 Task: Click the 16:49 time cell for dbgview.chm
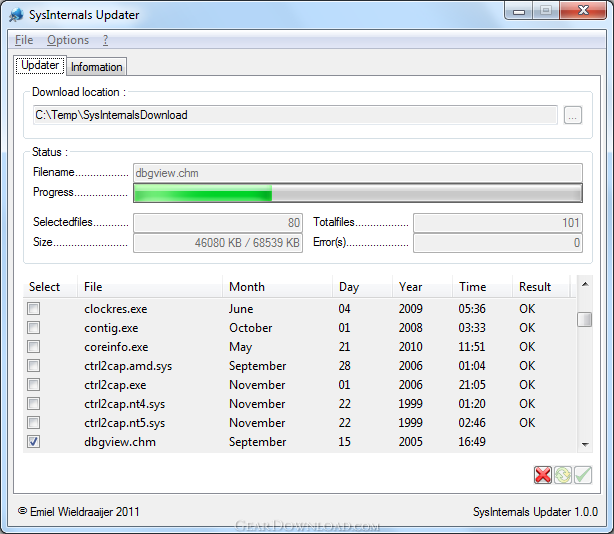click(x=472, y=442)
